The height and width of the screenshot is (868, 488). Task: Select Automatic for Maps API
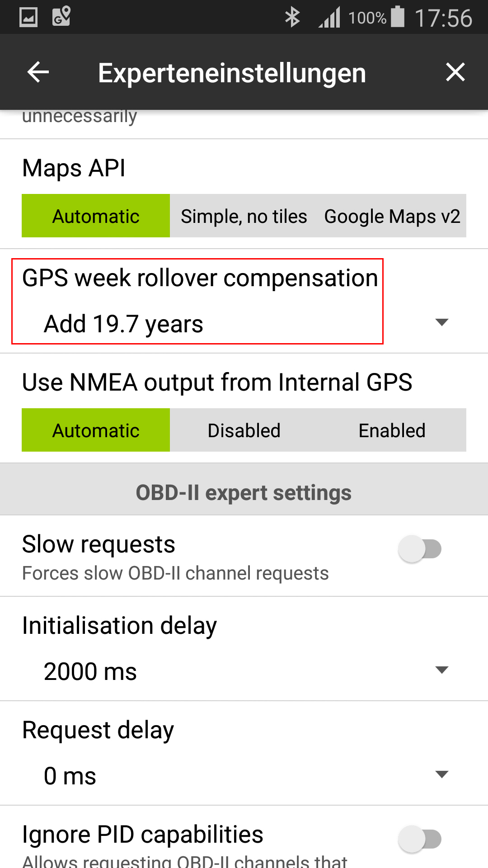(96, 216)
